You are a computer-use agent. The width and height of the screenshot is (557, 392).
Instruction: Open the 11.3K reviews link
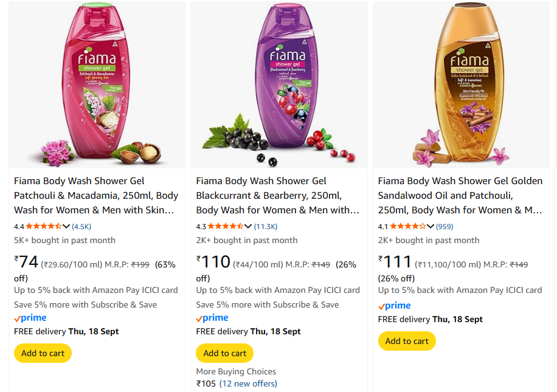point(266,227)
